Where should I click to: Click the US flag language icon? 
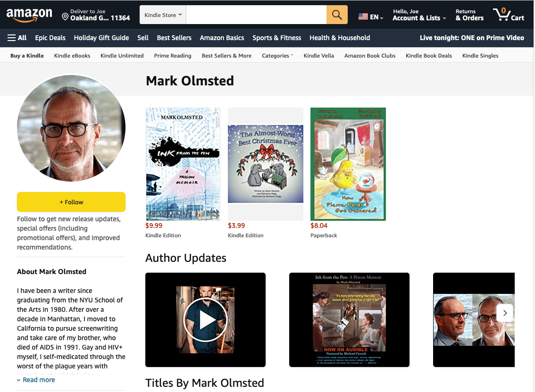(x=363, y=17)
